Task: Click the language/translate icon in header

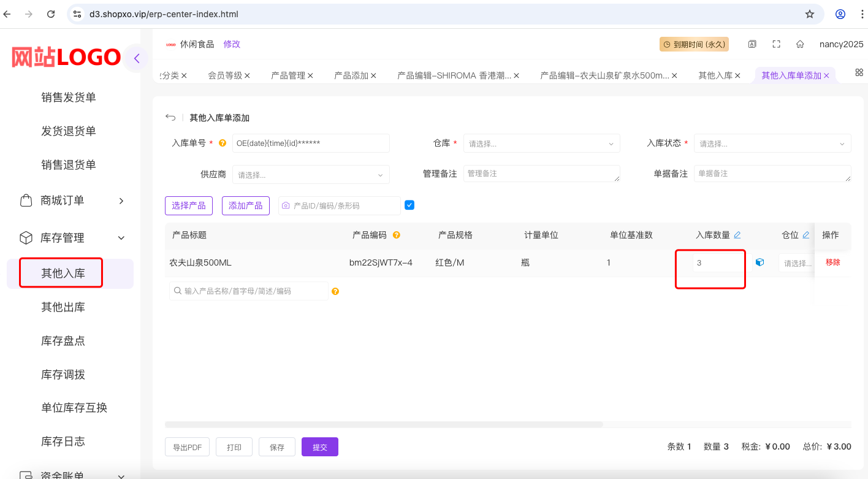Action: click(752, 44)
